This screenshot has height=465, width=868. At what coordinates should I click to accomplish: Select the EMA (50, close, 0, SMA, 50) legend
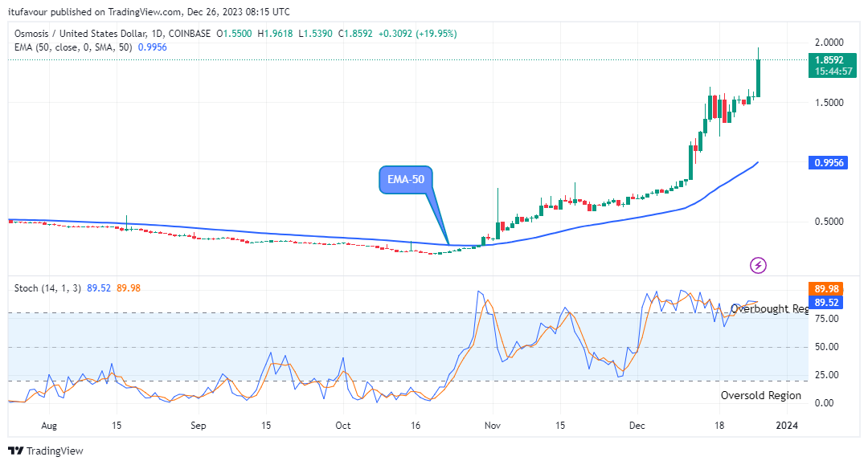(x=73, y=47)
